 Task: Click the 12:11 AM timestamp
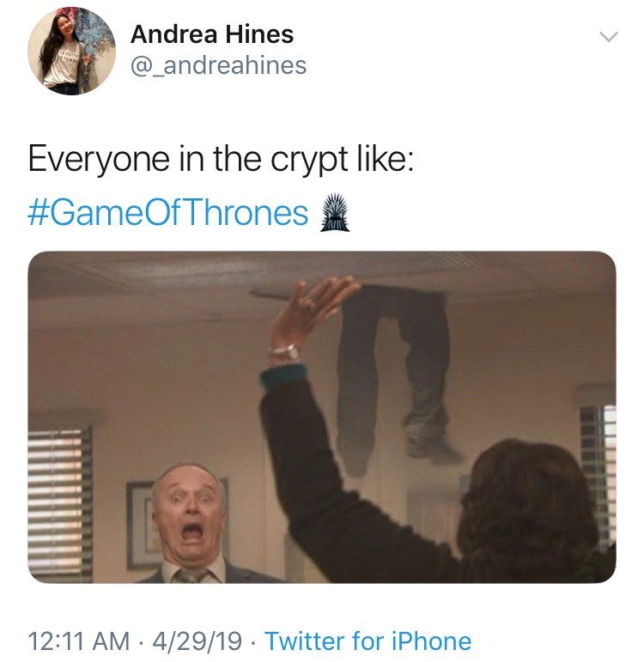(79, 641)
